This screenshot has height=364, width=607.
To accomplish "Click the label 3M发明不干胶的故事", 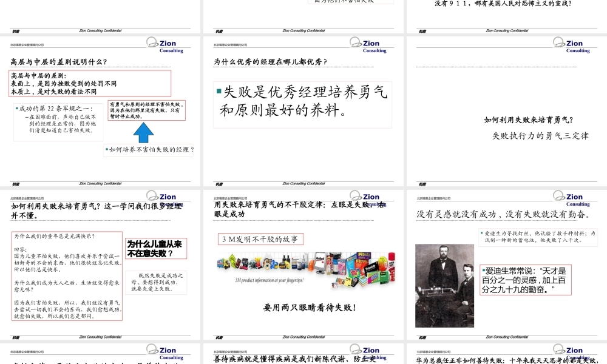I will coord(260,239).
